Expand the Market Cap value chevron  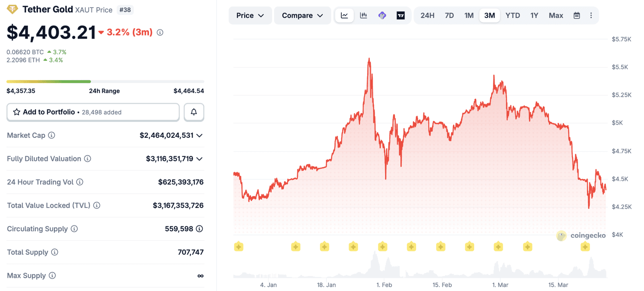click(199, 135)
